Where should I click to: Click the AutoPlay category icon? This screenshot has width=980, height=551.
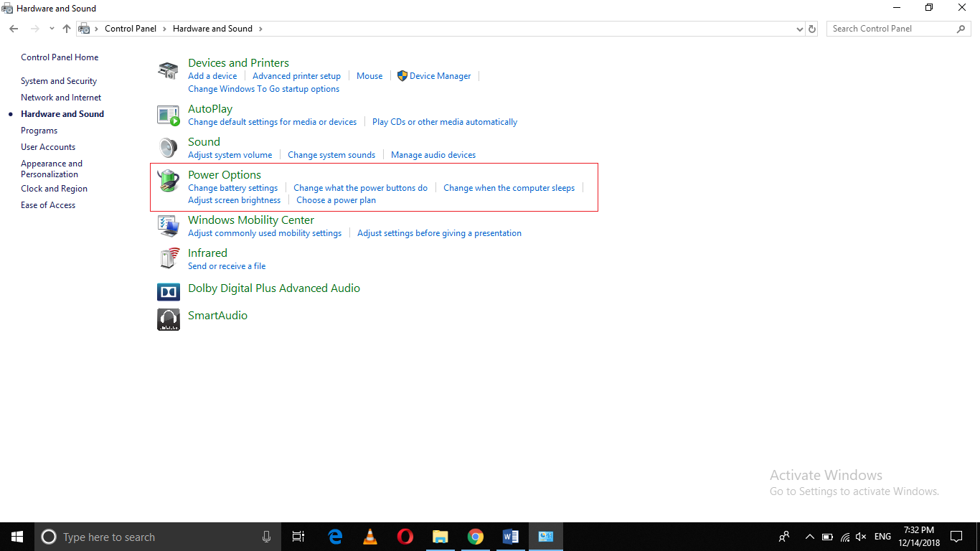point(168,115)
